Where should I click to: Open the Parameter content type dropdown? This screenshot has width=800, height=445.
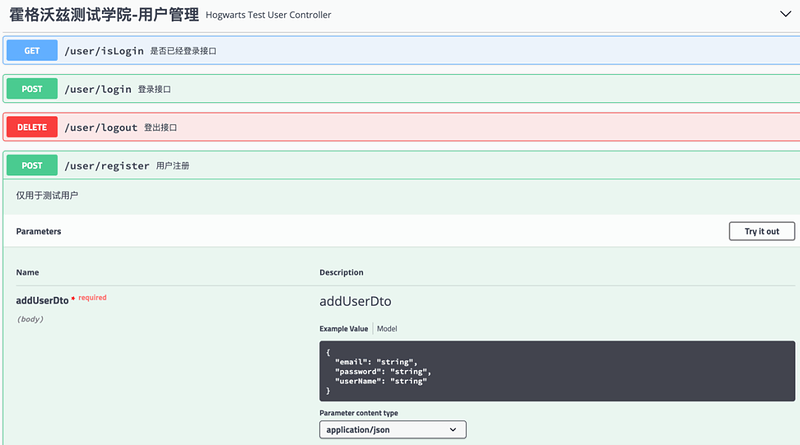click(x=392, y=430)
